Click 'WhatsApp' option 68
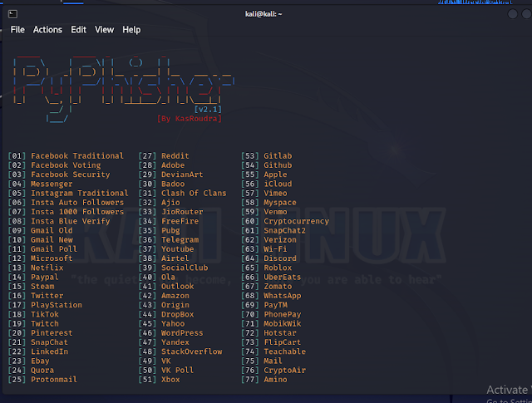 point(283,296)
